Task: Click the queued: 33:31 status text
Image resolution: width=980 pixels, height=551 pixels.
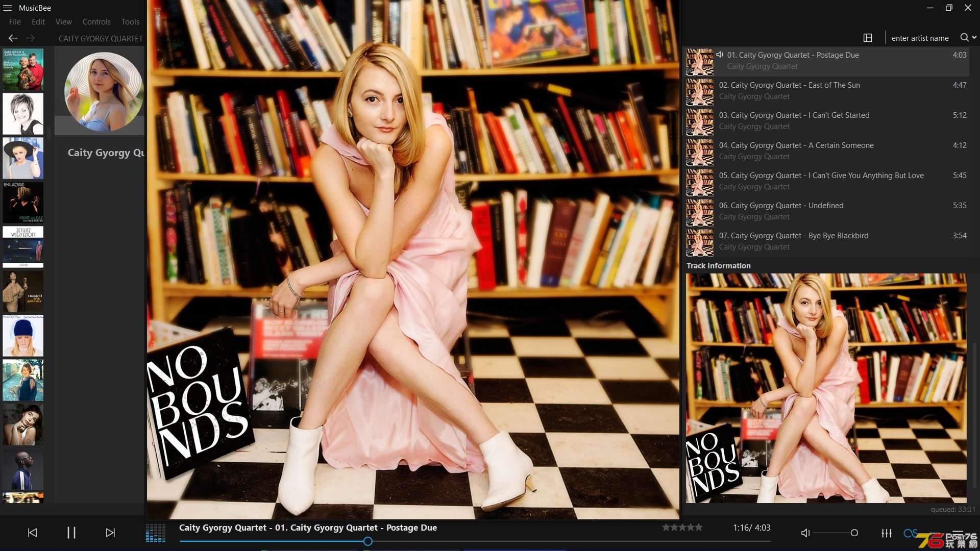Action: (952, 509)
